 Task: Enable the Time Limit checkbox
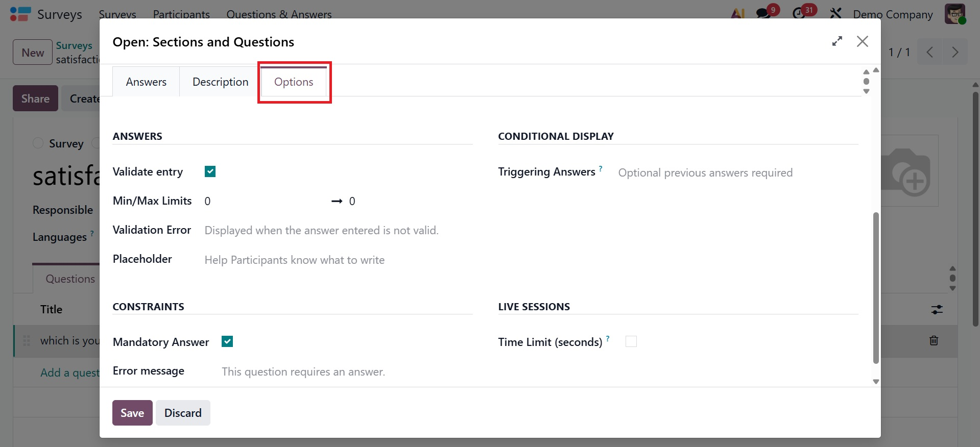click(x=631, y=341)
